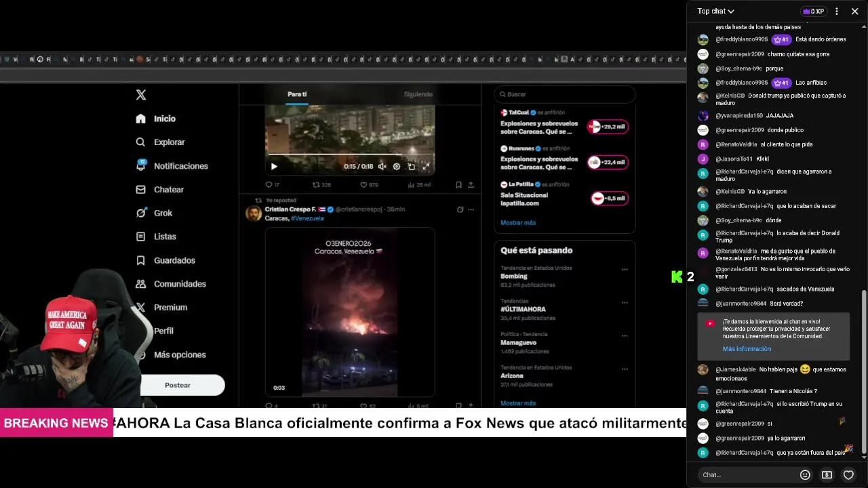Click the Cristian Crespo F. author name
868x488 pixels.
[291, 209]
